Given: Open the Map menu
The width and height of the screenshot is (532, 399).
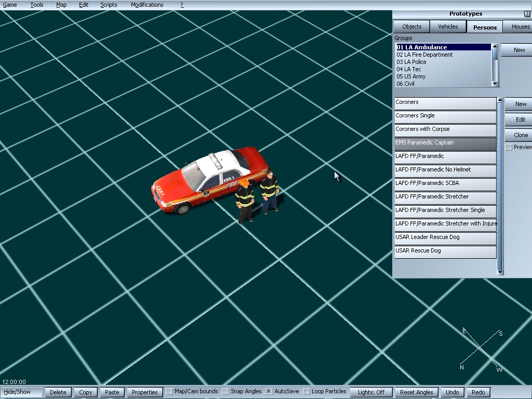Looking at the screenshot, I should point(61,5).
